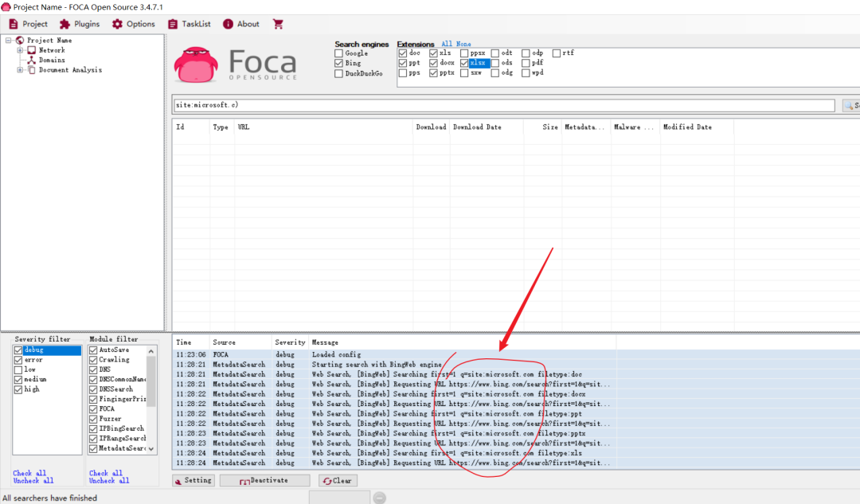The height and width of the screenshot is (504, 860).
Task: Uncheck the xls extension checkbox
Action: [x=433, y=53]
